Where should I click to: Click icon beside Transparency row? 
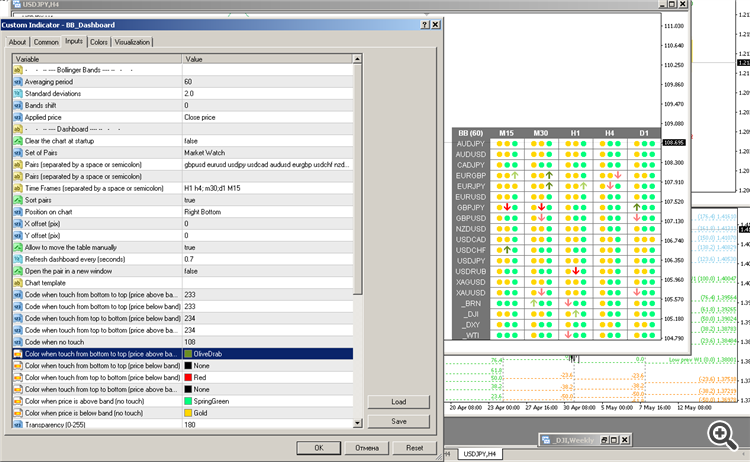[18, 425]
